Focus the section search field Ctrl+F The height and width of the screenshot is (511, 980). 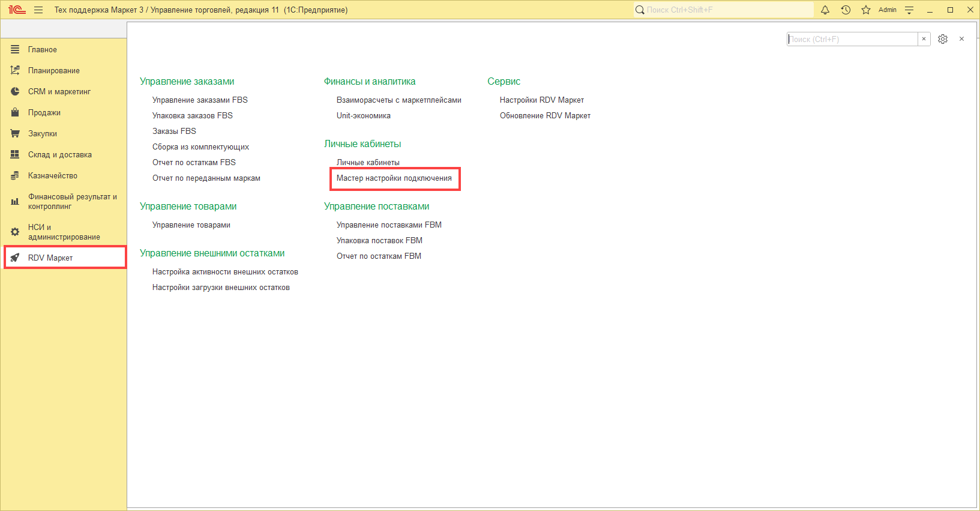click(x=852, y=39)
